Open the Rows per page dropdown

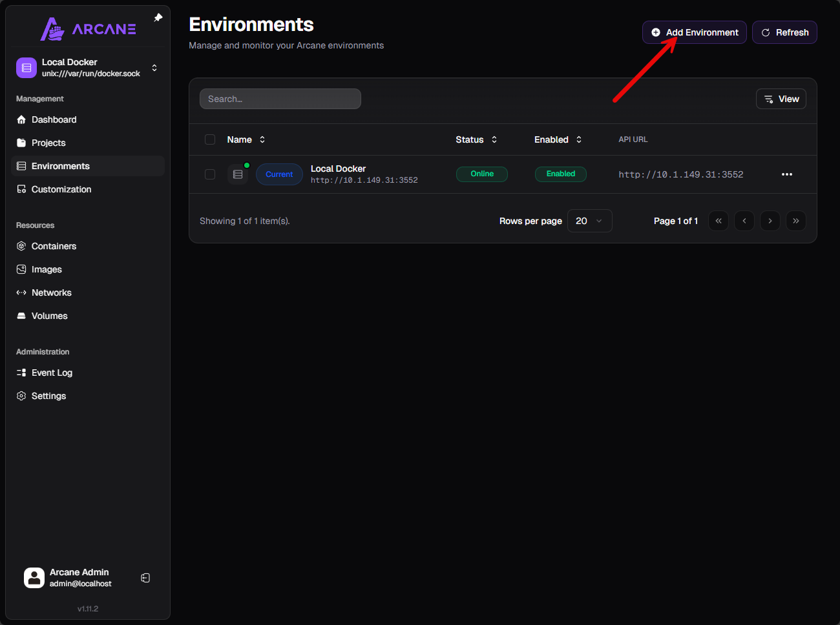tap(590, 221)
